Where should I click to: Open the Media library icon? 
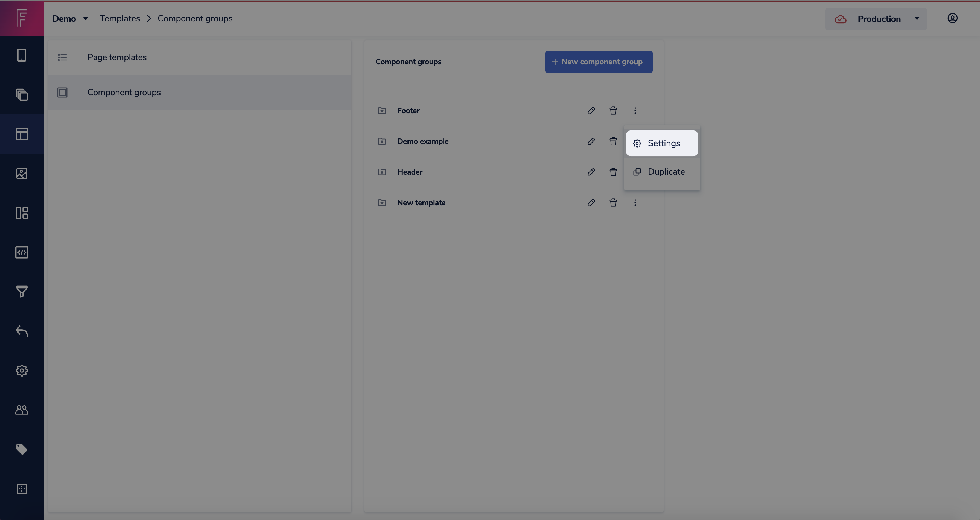pyautogui.click(x=22, y=173)
